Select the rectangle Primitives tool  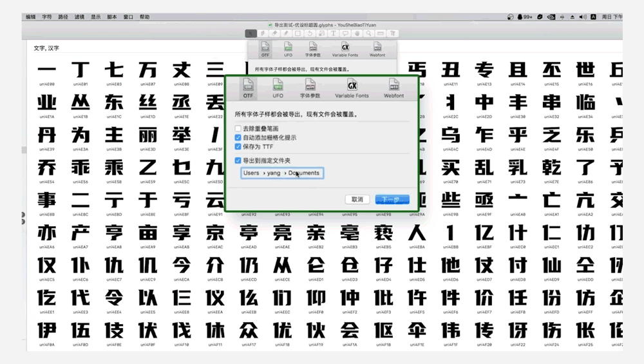[298, 34]
